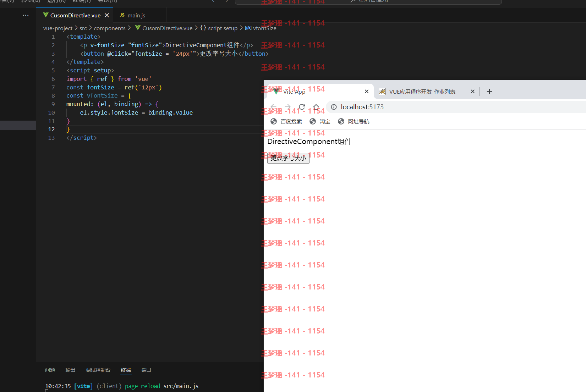
Task: Click the DirectiveComponent组件 paragraph text
Action: coord(310,142)
